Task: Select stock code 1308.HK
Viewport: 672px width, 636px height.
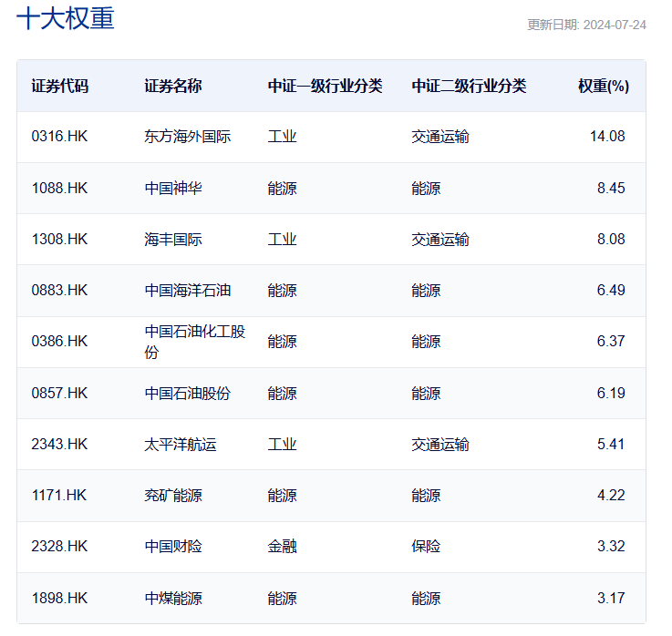Action: tap(59, 239)
